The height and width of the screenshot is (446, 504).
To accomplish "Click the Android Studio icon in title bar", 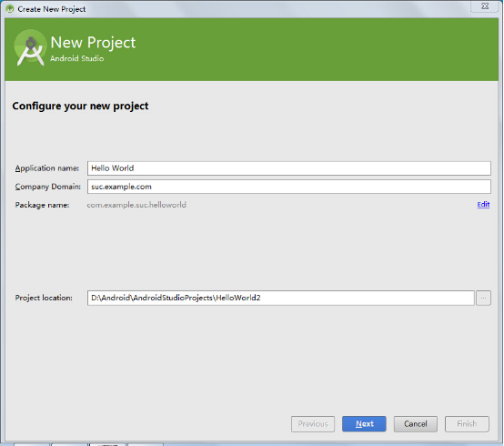I will tap(10, 9).
